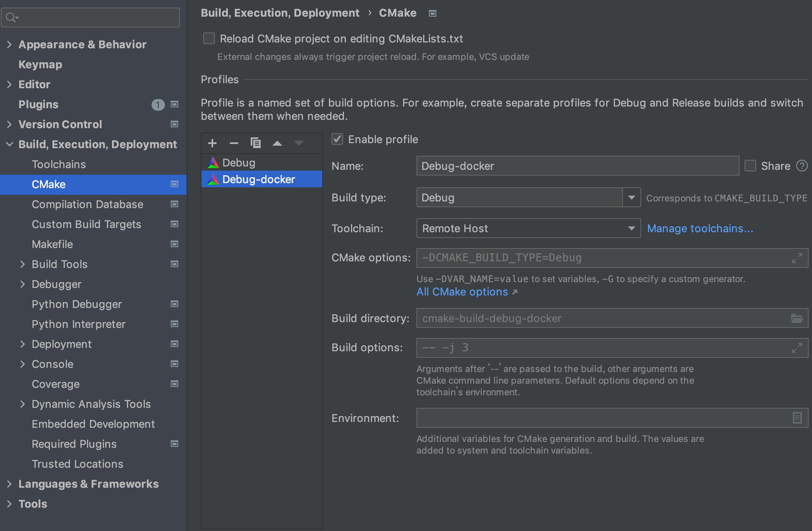812x531 pixels.
Task: Select the Debug profile
Action: point(262,163)
